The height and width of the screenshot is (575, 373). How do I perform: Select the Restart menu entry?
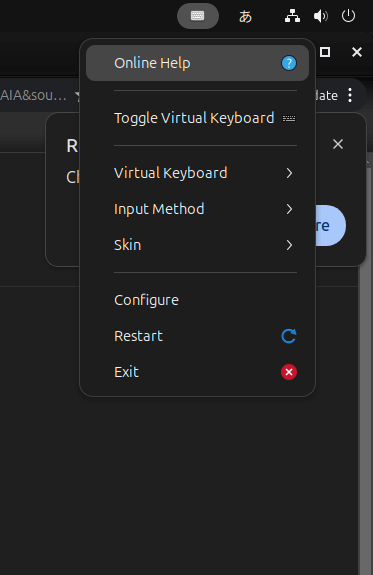click(x=197, y=336)
